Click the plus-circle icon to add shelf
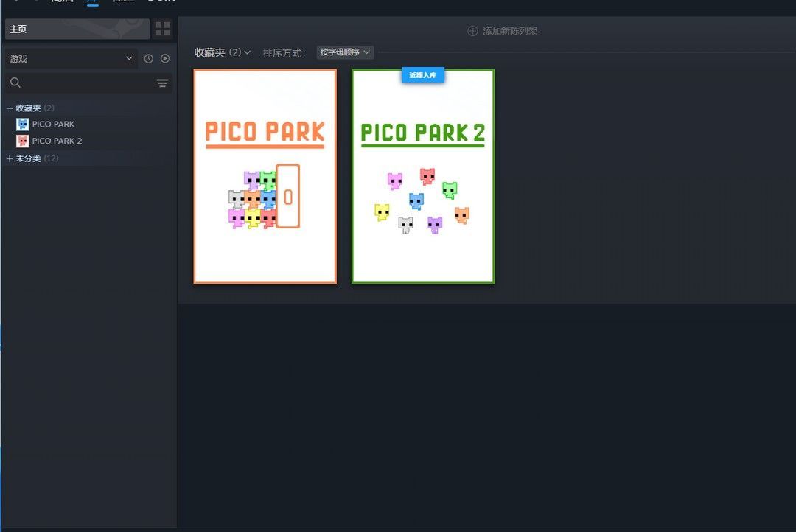Image resolution: width=796 pixels, height=532 pixels. coord(472,31)
